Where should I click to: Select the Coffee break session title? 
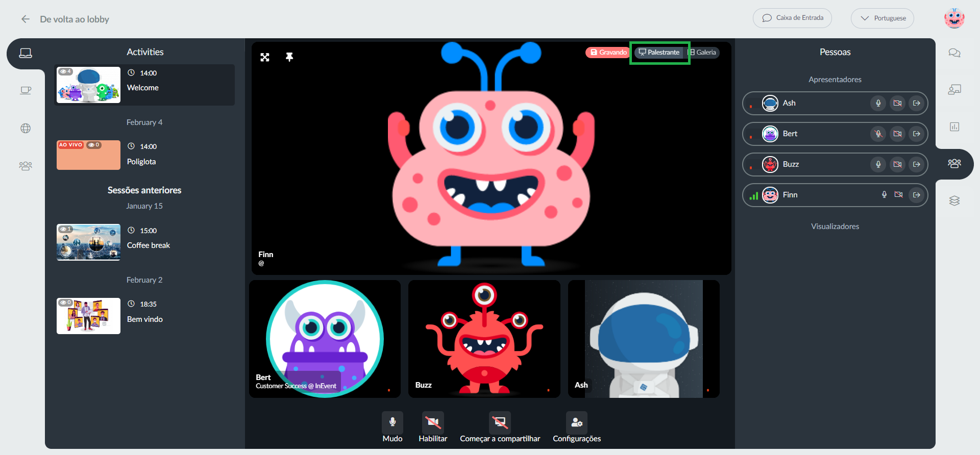tap(149, 245)
